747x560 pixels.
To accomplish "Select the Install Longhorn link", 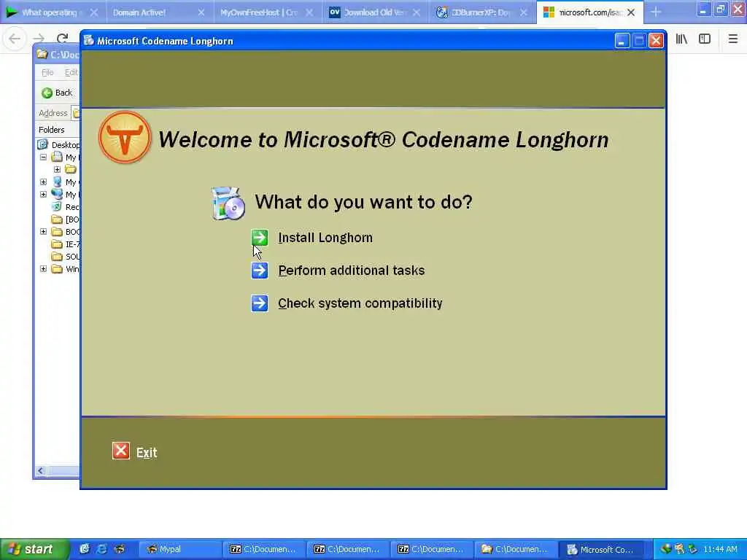I will [325, 238].
